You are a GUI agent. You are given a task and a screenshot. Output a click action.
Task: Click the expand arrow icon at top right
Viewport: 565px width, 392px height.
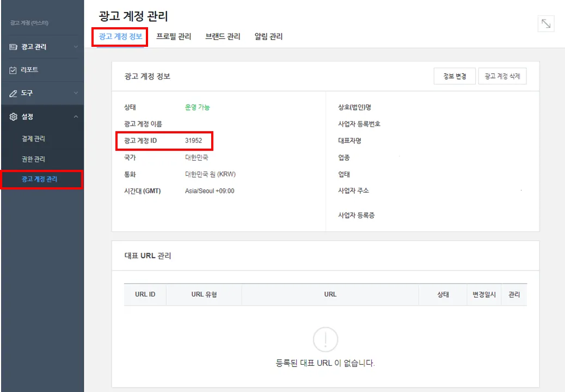(545, 24)
